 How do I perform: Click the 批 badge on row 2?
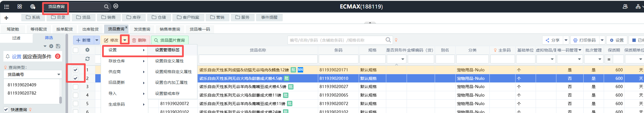287,78
